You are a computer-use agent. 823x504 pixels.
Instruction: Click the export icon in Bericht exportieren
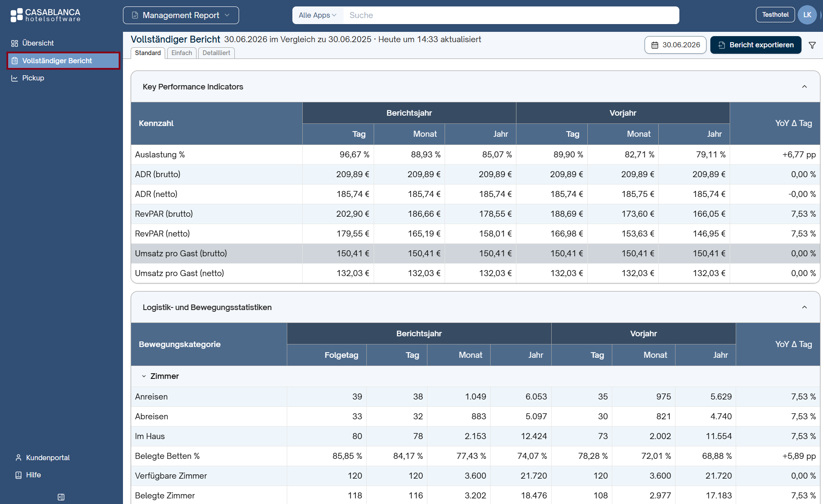(722, 45)
